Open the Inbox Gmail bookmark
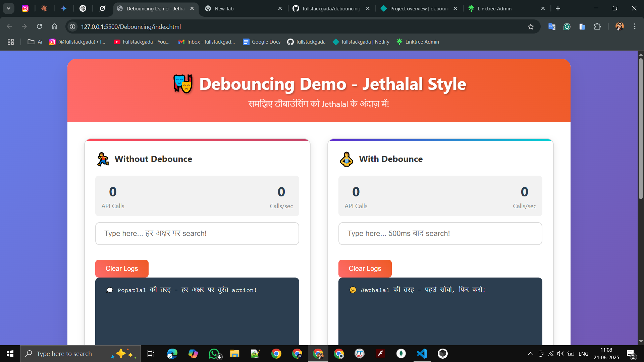Image resolution: width=644 pixels, height=362 pixels. (x=207, y=42)
